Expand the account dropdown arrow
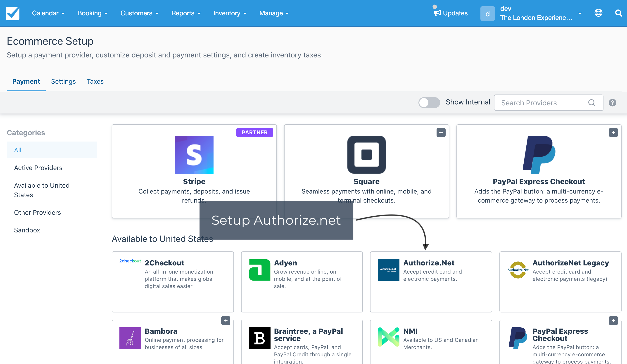Screen dimensions: 627x364 (x=580, y=13)
